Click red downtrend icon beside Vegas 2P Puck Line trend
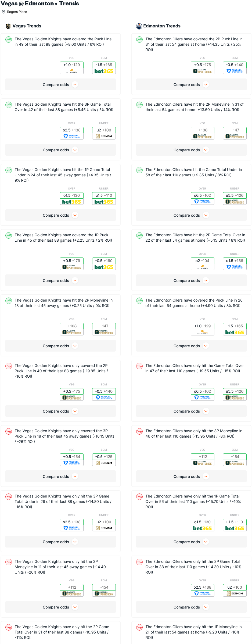252x644 pixels. point(9,366)
